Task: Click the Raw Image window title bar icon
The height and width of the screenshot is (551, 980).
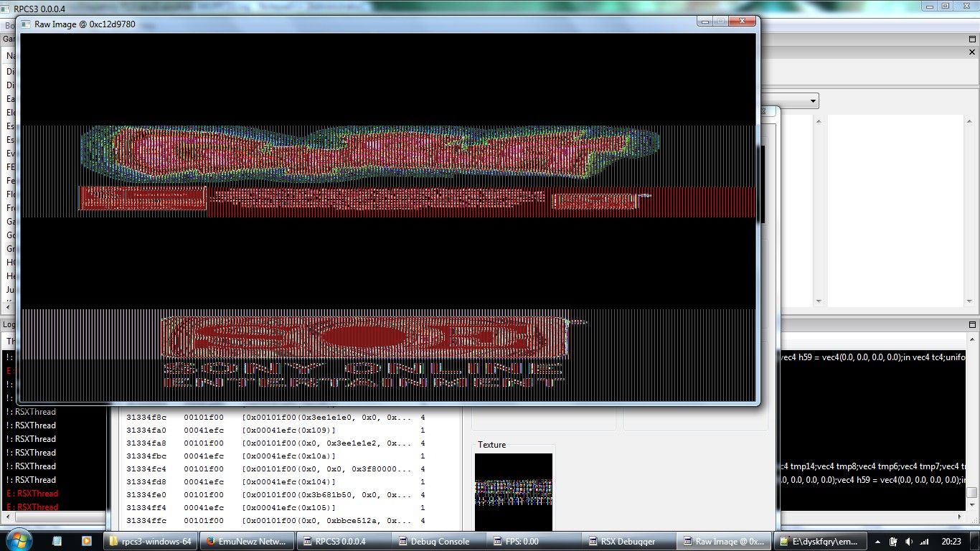Action: pyautogui.click(x=26, y=24)
